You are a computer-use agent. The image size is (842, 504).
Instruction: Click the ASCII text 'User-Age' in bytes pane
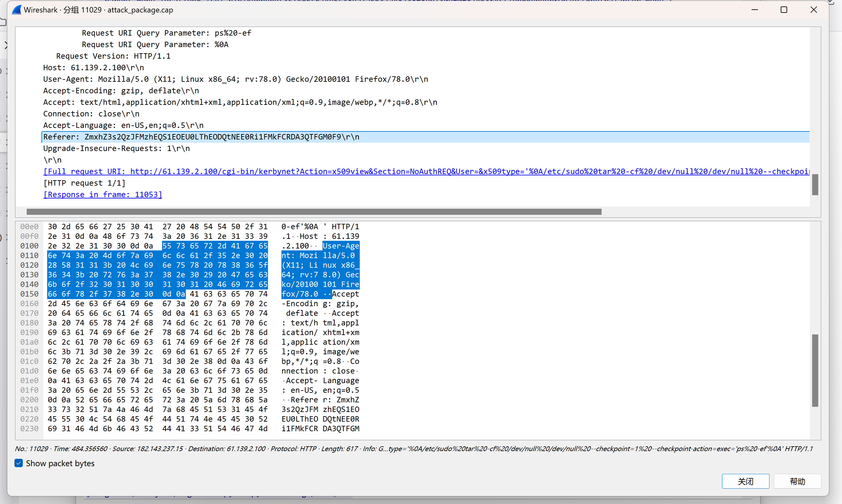coord(340,246)
